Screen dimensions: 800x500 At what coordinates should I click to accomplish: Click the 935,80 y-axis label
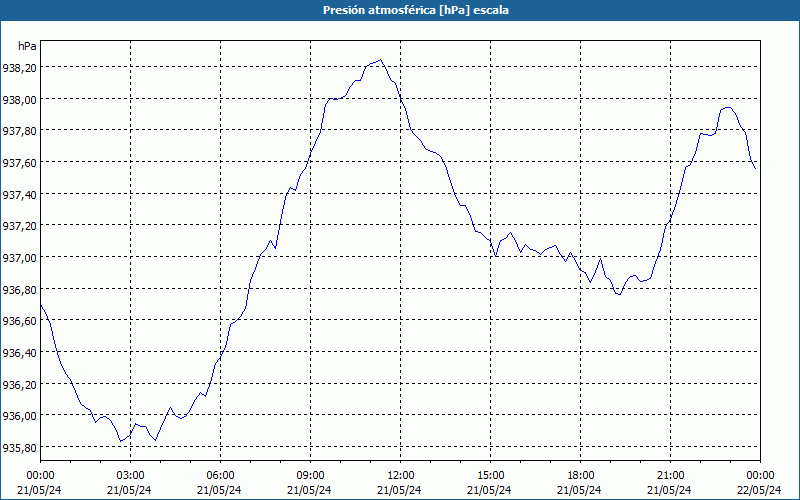pyautogui.click(x=19, y=447)
